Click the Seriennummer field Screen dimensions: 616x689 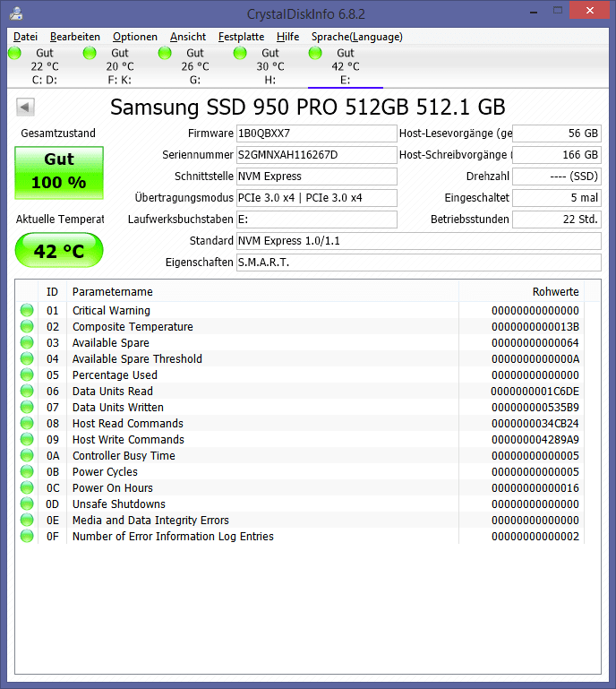(317, 155)
